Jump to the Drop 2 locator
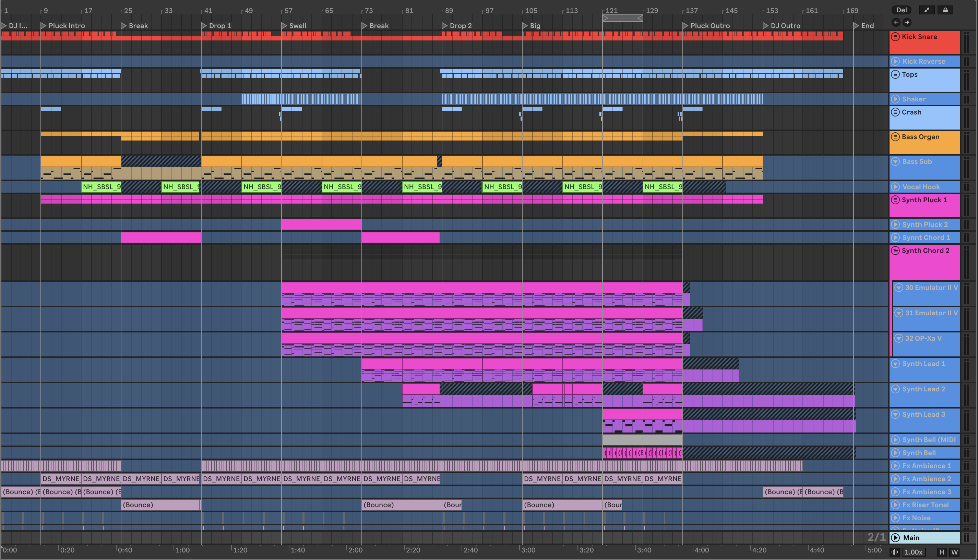The width and height of the screenshot is (978, 560). 445,26
